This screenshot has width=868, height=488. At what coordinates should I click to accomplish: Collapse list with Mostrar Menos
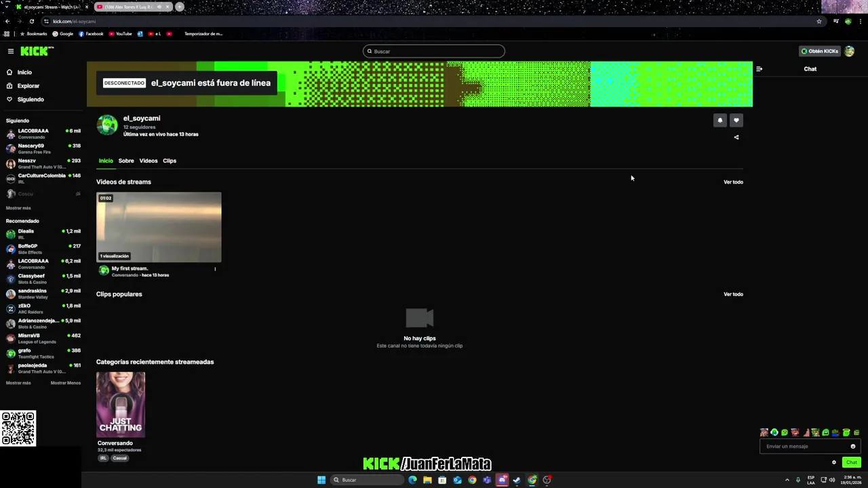(66, 383)
